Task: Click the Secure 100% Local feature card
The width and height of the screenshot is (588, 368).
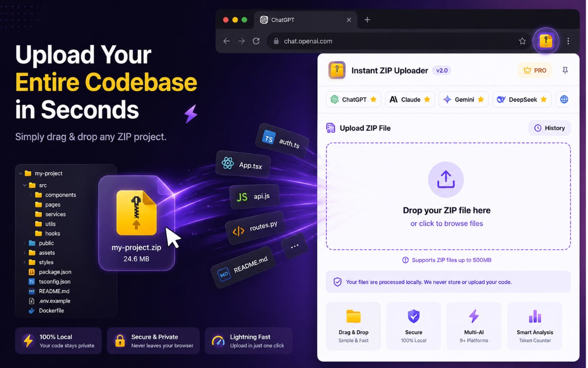Action: 413,326
